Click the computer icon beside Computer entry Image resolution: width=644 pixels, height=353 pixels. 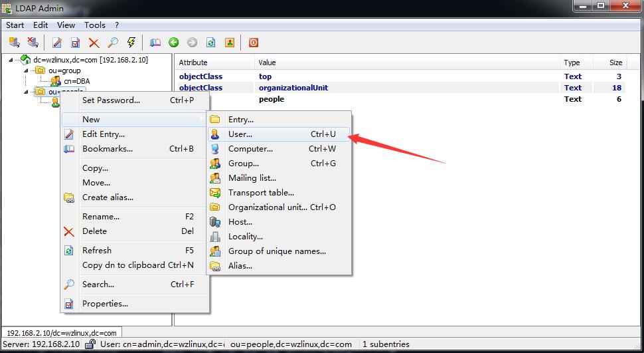tap(215, 149)
